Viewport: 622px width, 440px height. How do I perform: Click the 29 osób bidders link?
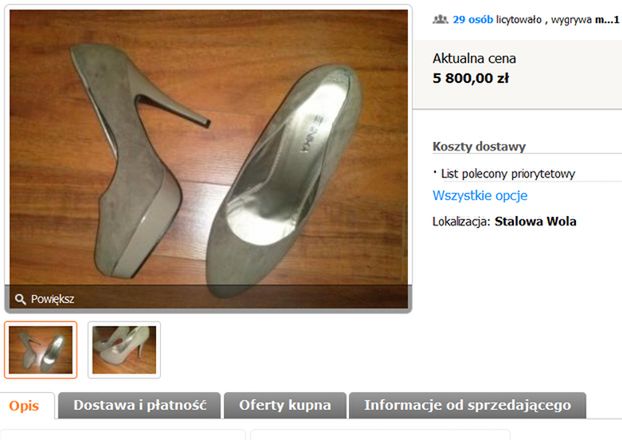tap(473, 19)
